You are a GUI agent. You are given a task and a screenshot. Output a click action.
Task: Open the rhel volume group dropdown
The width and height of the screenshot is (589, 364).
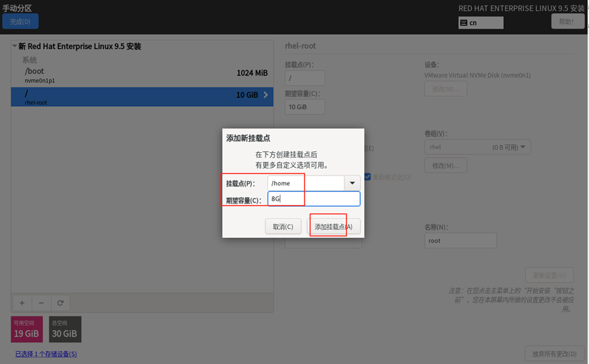[477, 147]
